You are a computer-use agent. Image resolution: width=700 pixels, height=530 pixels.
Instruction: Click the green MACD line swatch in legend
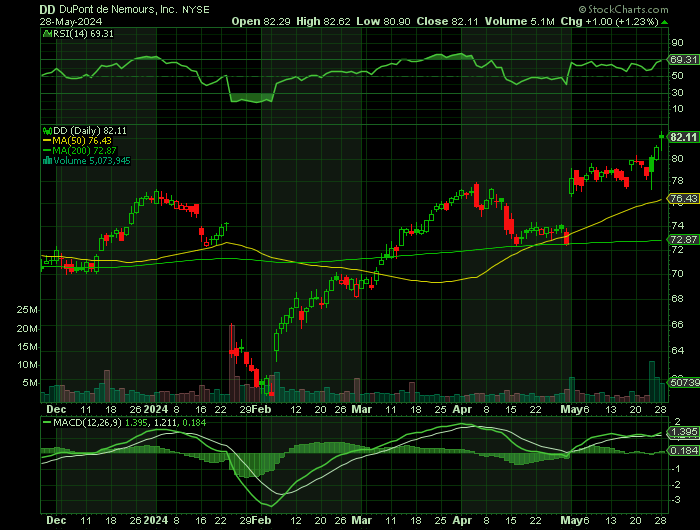point(47,422)
